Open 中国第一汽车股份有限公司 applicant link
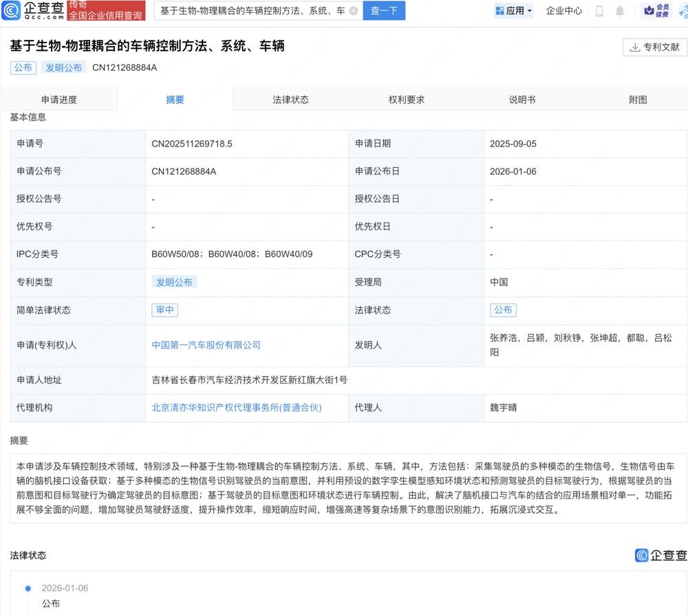 [x=206, y=345]
